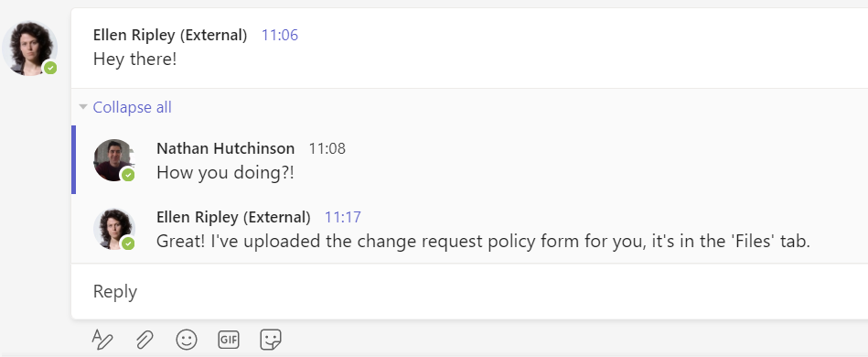Click the 11:08 timestamp on Nathan's reply
This screenshot has height=357, width=868.
pyautogui.click(x=327, y=148)
